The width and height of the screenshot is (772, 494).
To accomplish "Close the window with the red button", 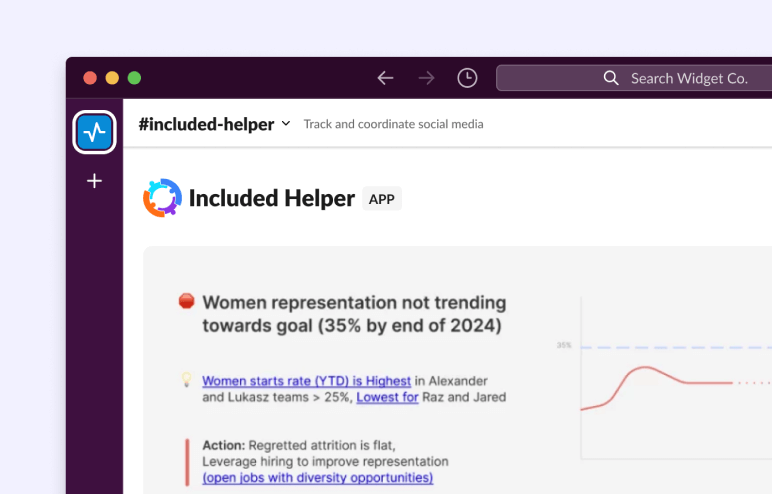I will tap(90, 78).
